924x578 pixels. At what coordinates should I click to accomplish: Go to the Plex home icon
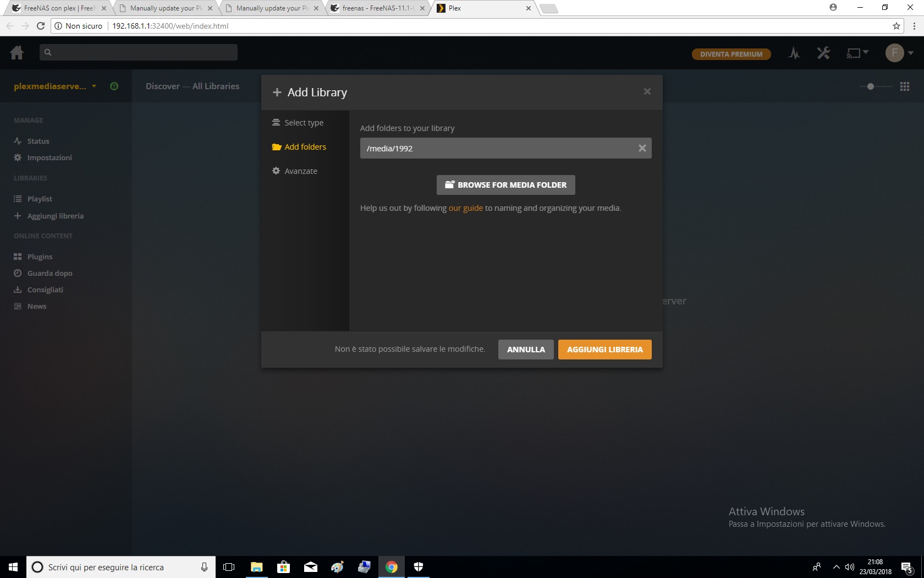pyautogui.click(x=17, y=53)
